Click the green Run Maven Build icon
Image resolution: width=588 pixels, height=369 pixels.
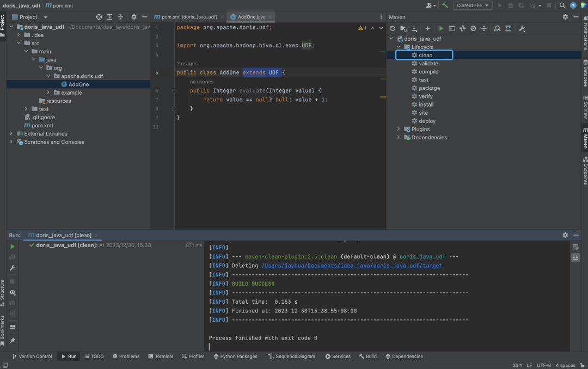(x=441, y=28)
